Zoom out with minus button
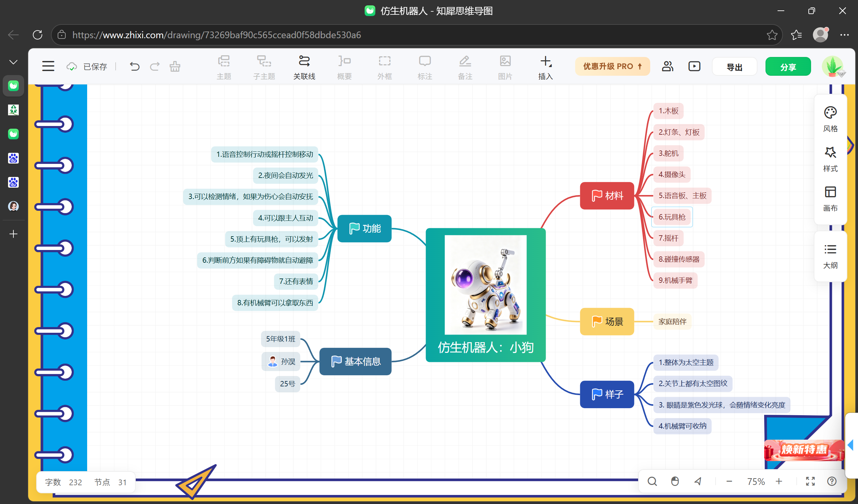The image size is (858, 504). click(729, 481)
